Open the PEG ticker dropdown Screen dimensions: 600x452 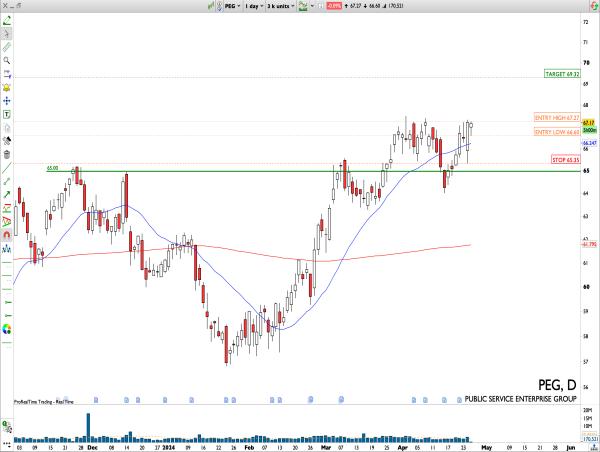pyautogui.click(x=233, y=6)
